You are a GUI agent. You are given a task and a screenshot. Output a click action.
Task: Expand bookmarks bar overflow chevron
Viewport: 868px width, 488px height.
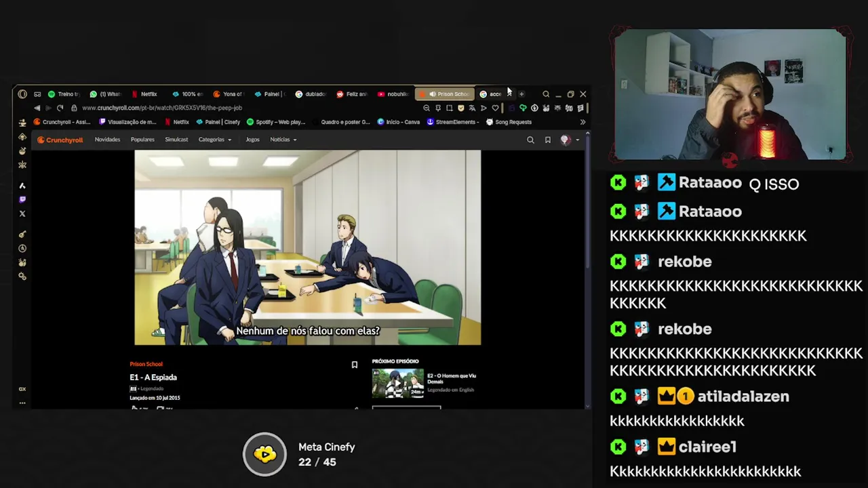coord(583,122)
